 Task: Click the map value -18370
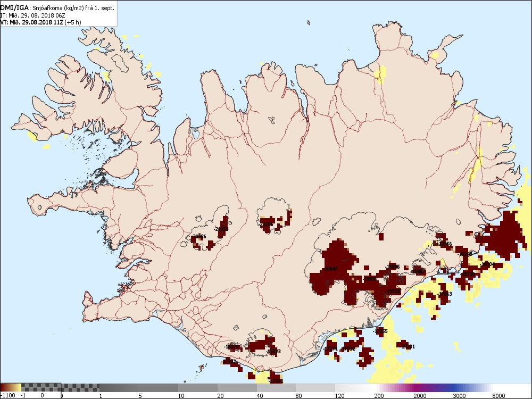(232, 346)
